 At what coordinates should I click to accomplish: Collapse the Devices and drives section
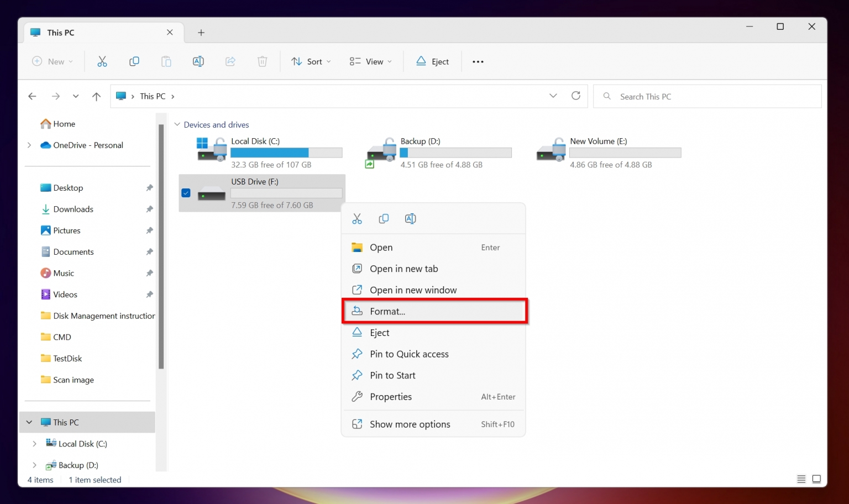177,124
